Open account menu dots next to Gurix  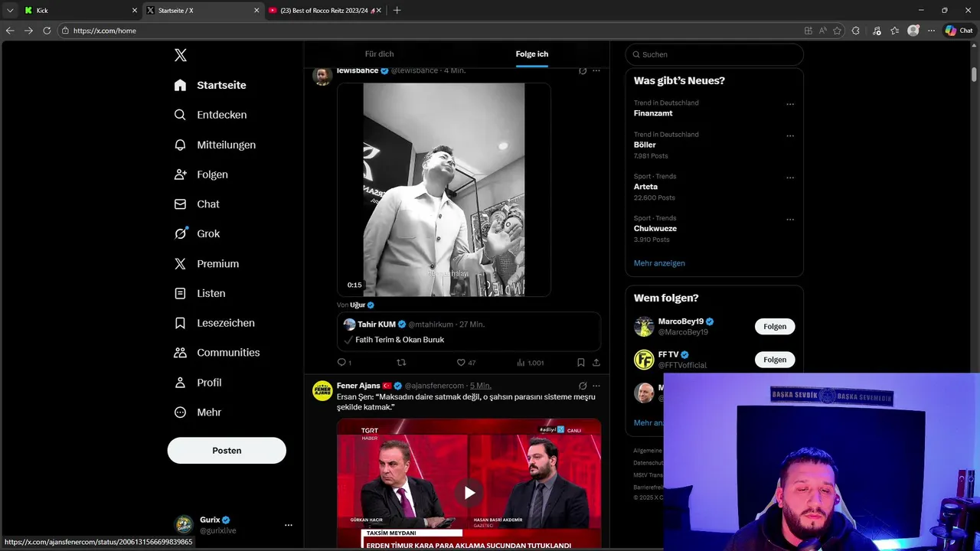pos(289,525)
